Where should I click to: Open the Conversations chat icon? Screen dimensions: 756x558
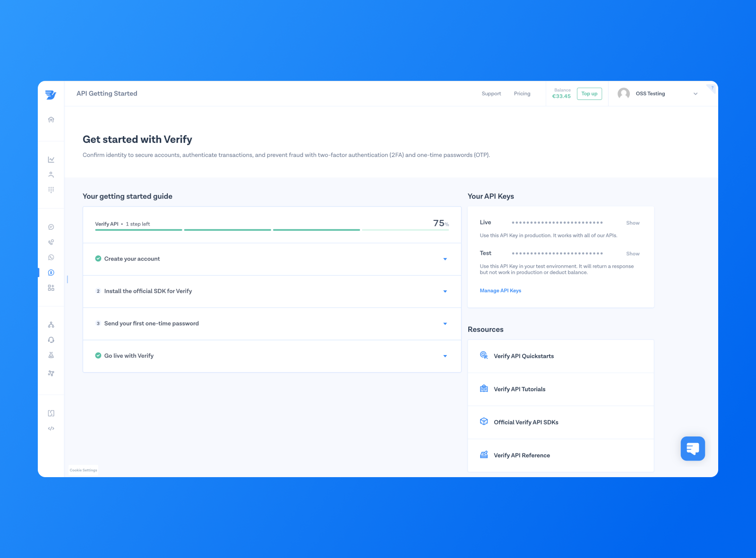(x=51, y=227)
